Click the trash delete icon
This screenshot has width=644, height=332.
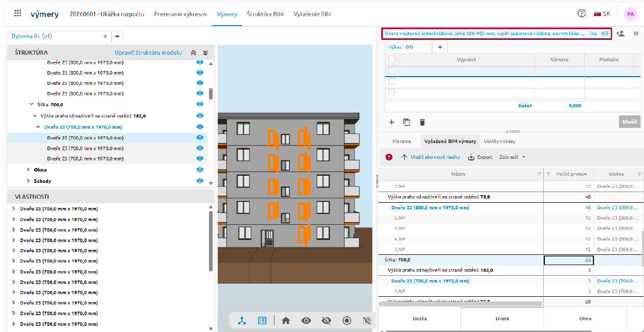pos(422,122)
